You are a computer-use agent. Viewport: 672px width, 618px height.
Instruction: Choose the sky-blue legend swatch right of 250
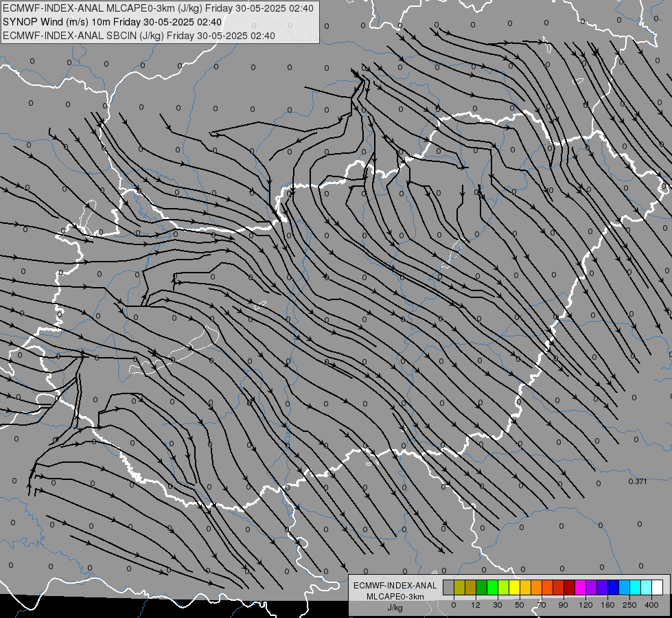tap(625, 587)
